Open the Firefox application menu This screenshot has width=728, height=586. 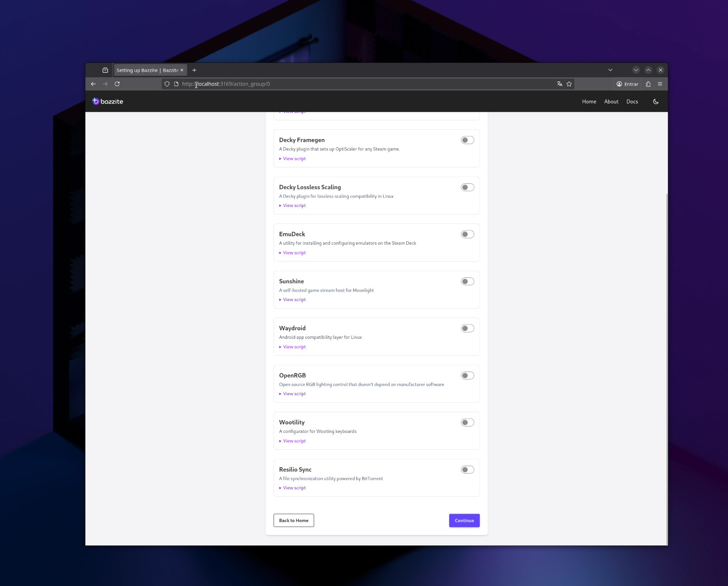coord(660,84)
